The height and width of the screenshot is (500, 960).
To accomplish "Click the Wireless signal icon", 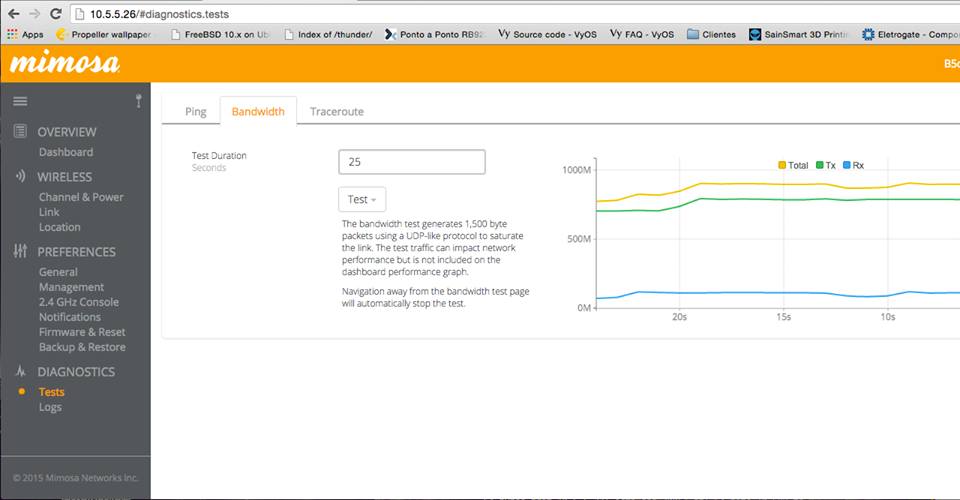I will (20, 176).
